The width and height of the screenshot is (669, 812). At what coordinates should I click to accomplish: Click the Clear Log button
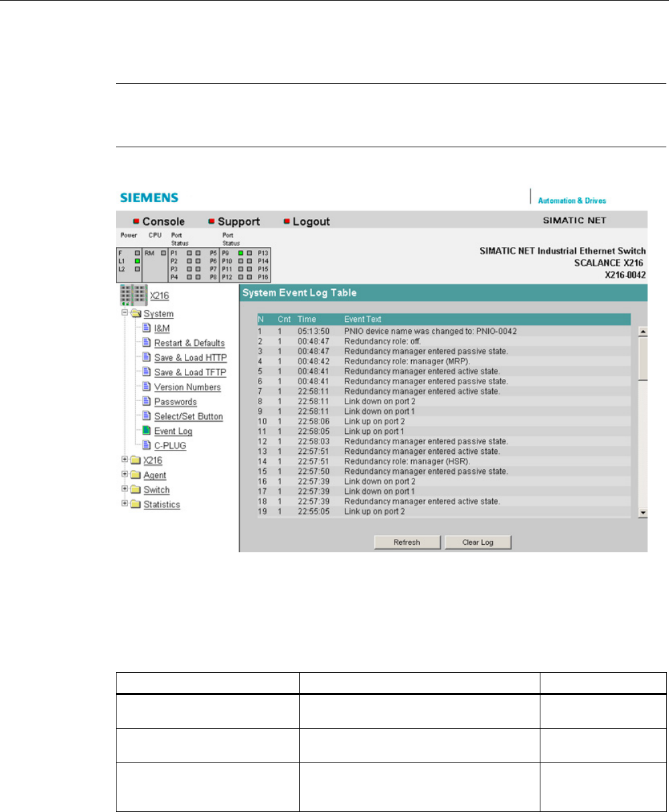[477, 542]
